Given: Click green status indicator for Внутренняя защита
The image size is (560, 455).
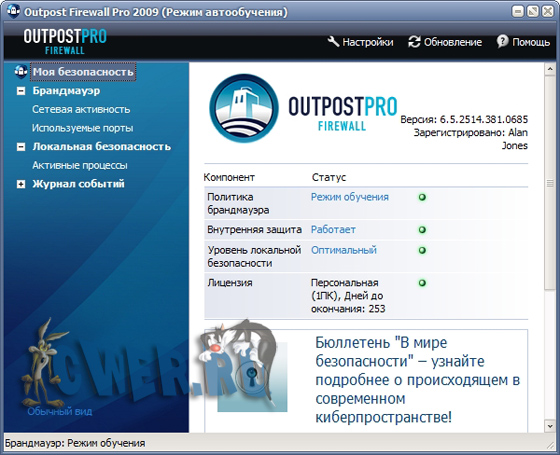Looking at the screenshot, I should (x=422, y=230).
